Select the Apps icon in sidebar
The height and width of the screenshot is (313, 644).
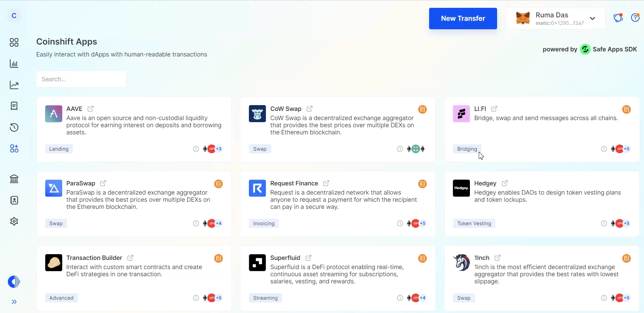coord(14,149)
